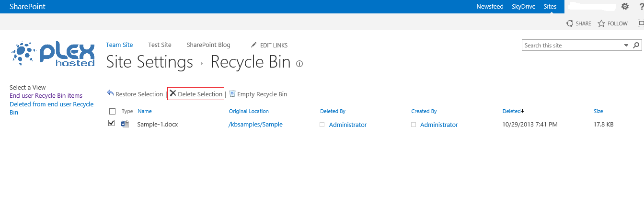Click the SHARE label
Image resolution: width=644 pixels, height=218 pixels.
click(583, 23)
